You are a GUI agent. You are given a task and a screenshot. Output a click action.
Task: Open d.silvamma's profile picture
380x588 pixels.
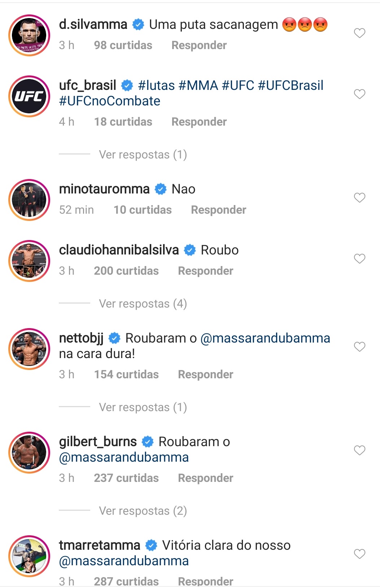tap(29, 35)
